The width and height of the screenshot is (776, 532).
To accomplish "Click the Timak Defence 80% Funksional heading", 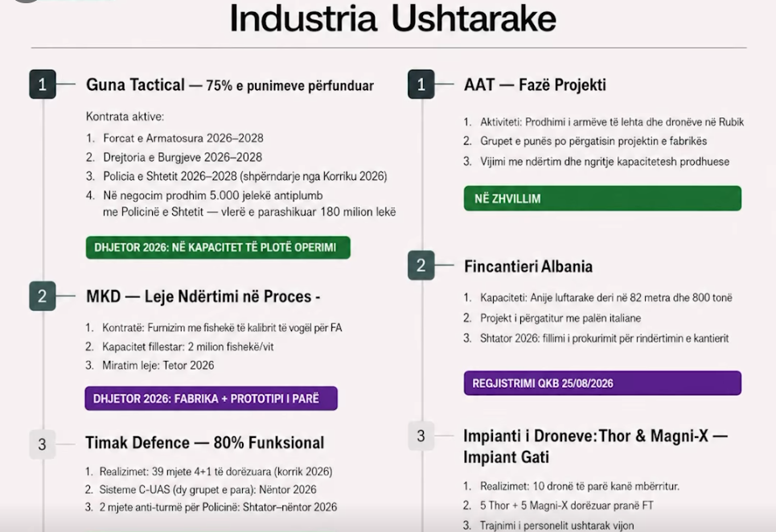I will [205, 443].
